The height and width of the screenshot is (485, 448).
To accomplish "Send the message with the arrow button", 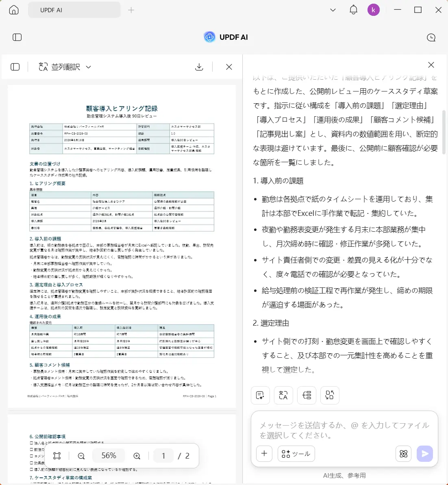I will [x=425, y=453].
